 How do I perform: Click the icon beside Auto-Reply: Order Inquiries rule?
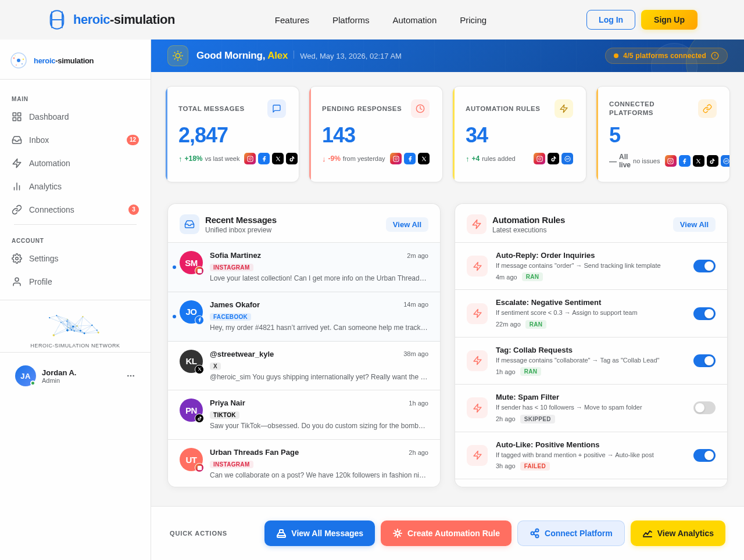coord(477,266)
